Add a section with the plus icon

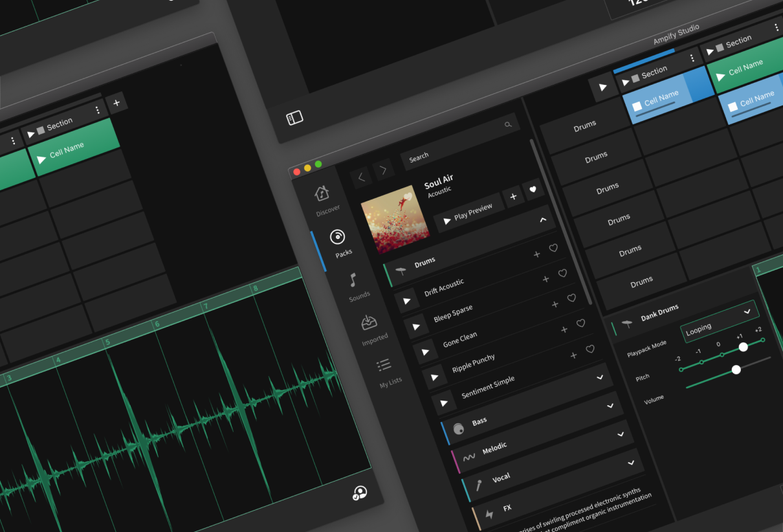pos(116,102)
